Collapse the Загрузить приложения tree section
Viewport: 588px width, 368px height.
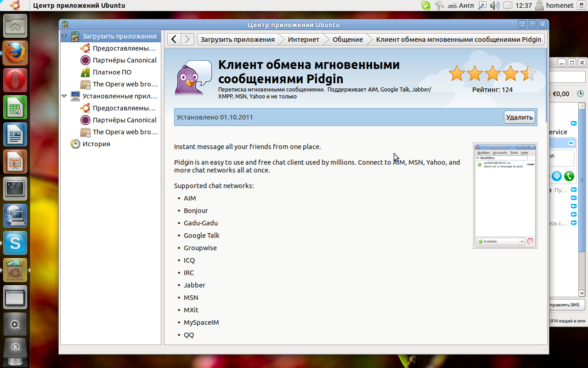tap(64, 36)
